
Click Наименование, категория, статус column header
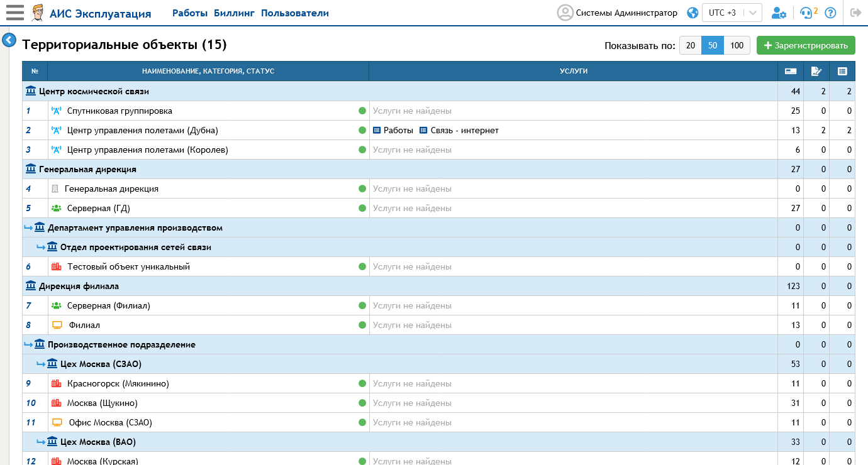click(x=208, y=72)
